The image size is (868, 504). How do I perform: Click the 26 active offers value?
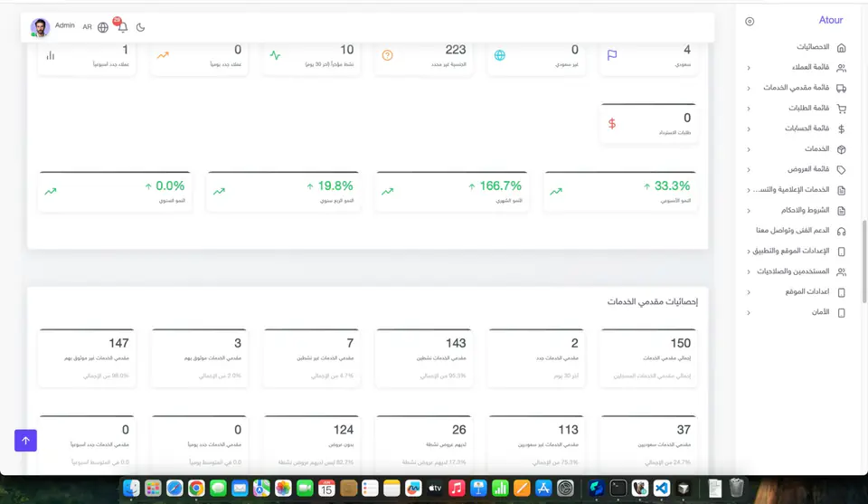(x=459, y=430)
